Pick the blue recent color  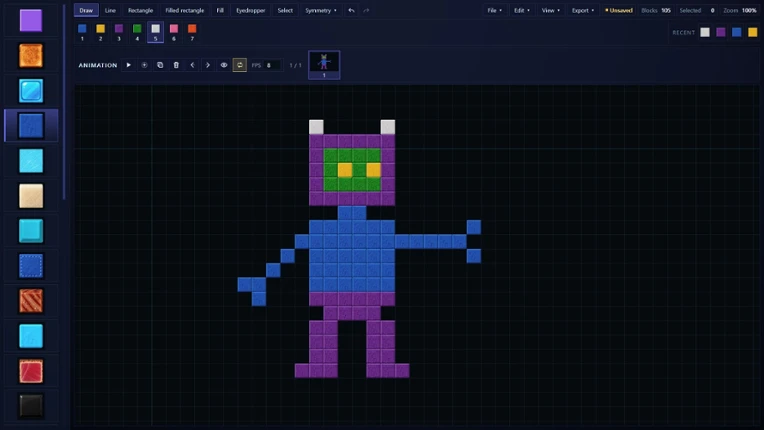(737, 32)
